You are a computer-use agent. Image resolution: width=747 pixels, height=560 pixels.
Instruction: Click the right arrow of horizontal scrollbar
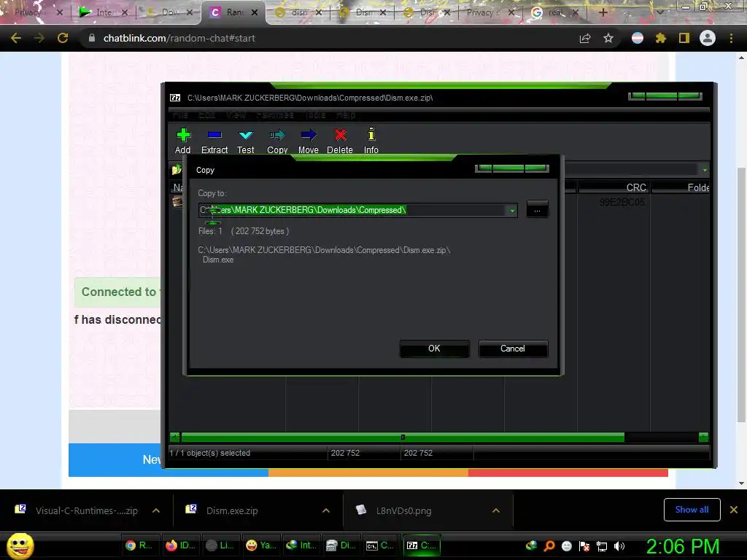704,437
